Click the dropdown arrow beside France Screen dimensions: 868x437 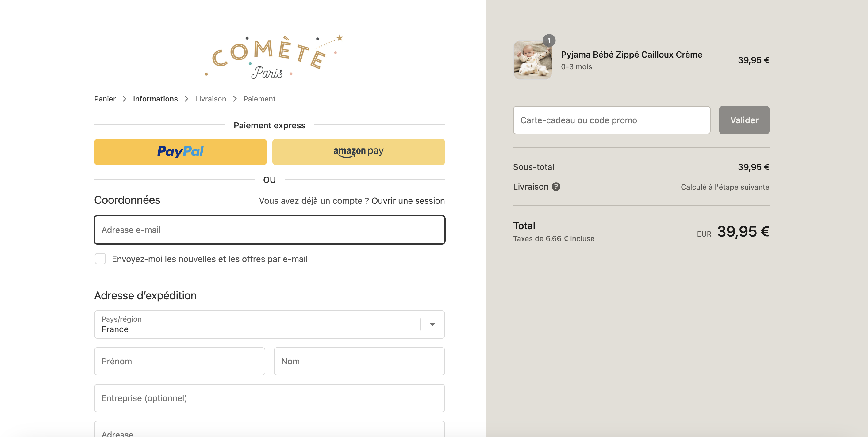[x=432, y=324]
